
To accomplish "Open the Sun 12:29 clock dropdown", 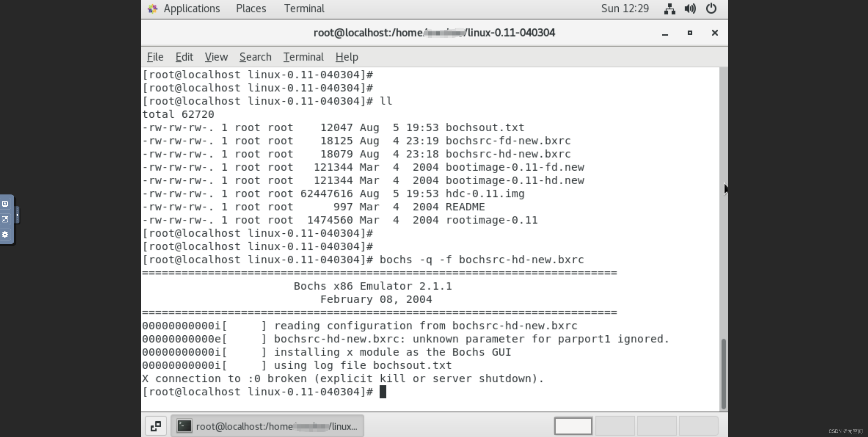I will pos(624,8).
